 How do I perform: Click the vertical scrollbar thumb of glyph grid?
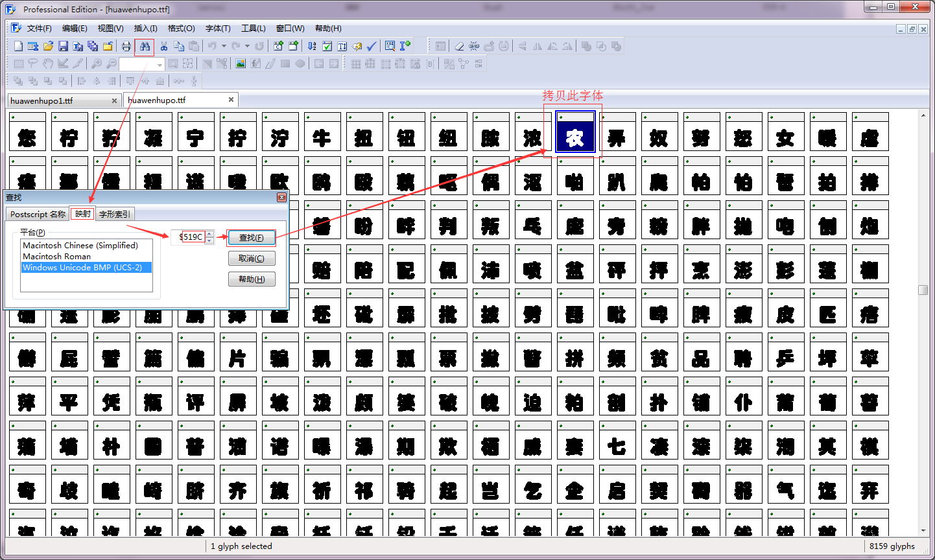pyautogui.click(x=923, y=290)
